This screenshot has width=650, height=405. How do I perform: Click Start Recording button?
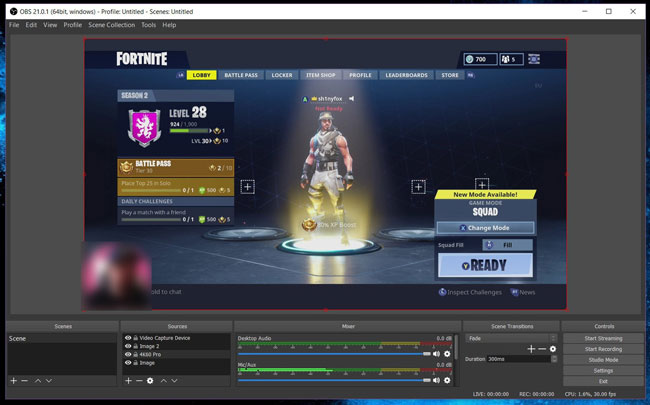pyautogui.click(x=603, y=349)
